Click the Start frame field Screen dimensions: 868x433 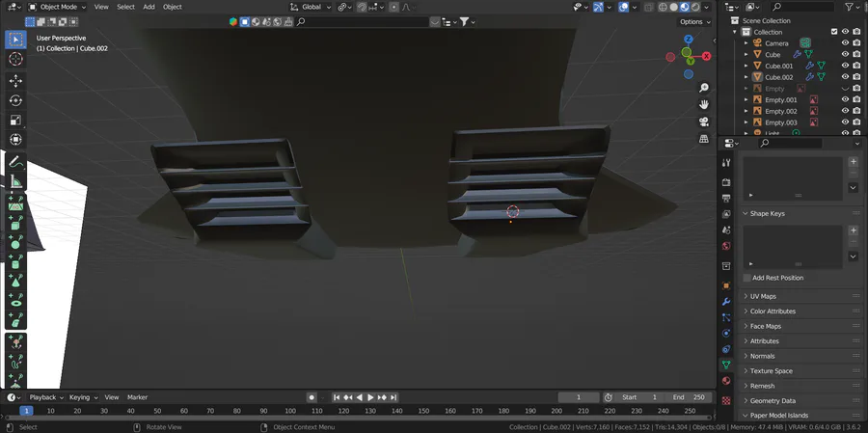click(x=639, y=397)
